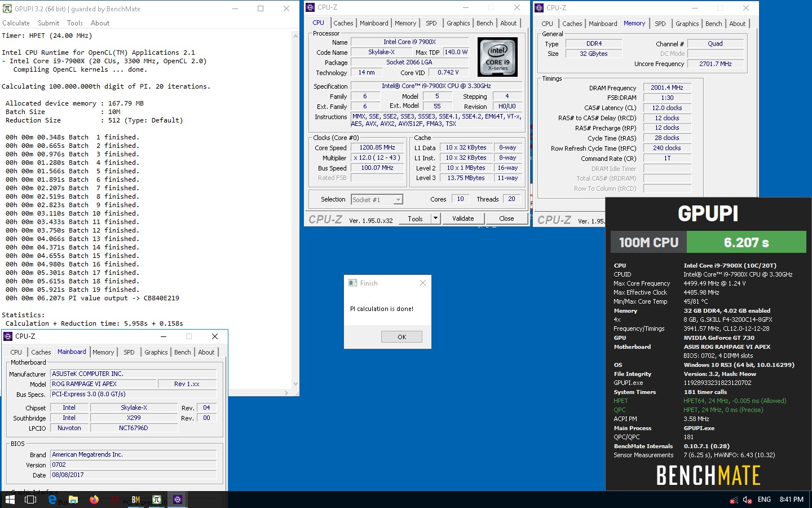
Task: Click the 100M CPU label in BenchMate
Action: (x=649, y=243)
